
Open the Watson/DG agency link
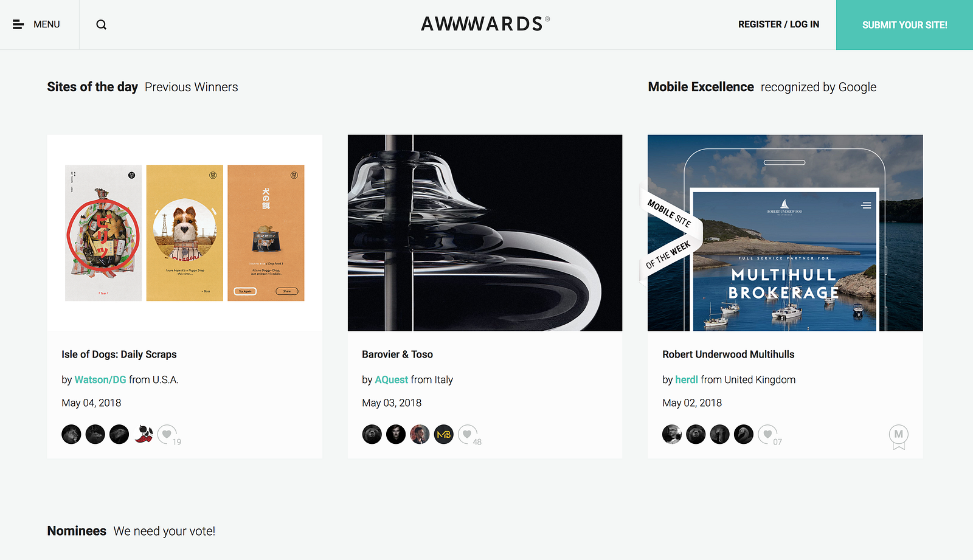coord(100,379)
